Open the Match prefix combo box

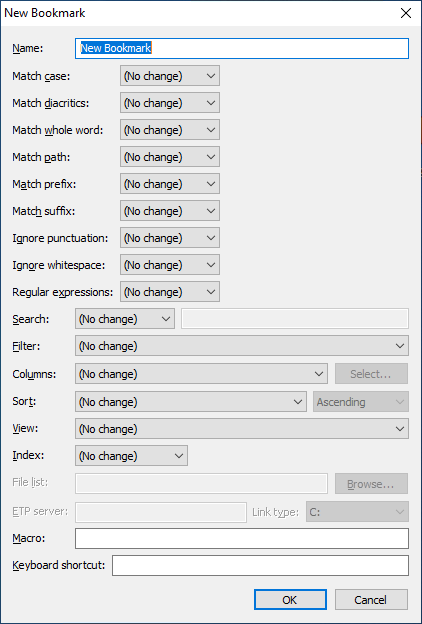click(x=170, y=184)
